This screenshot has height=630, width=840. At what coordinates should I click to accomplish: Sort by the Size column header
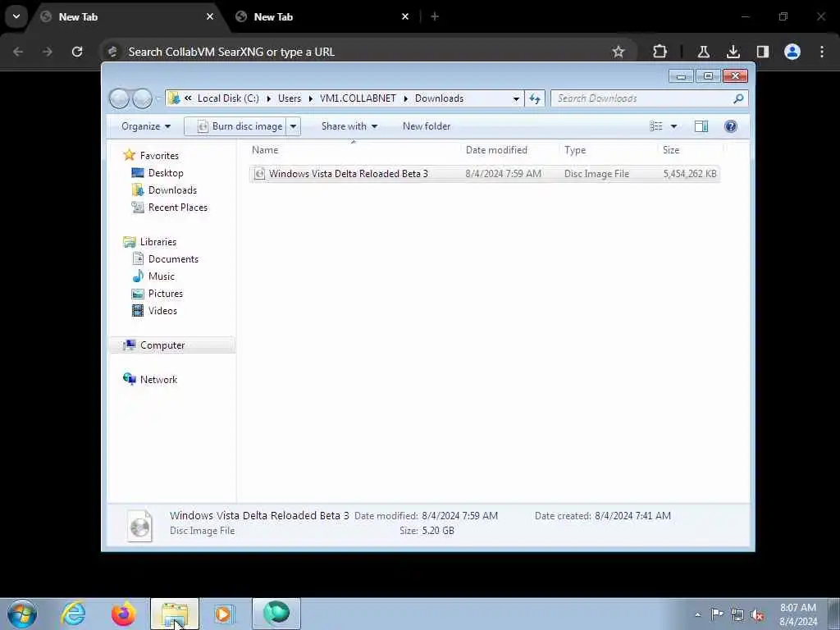[671, 150]
